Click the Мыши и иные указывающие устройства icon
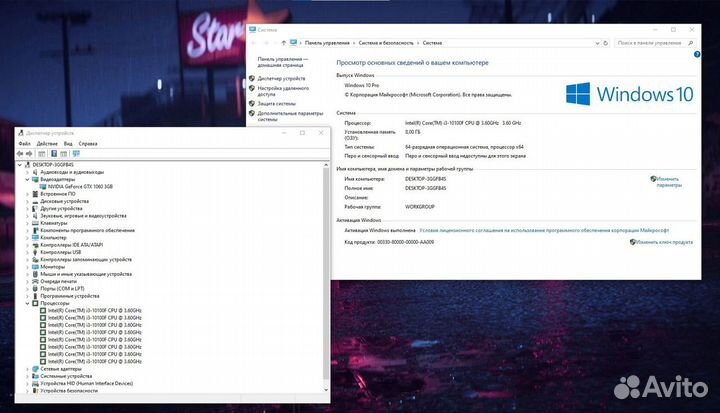The height and width of the screenshot is (413, 720). coord(35,274)
